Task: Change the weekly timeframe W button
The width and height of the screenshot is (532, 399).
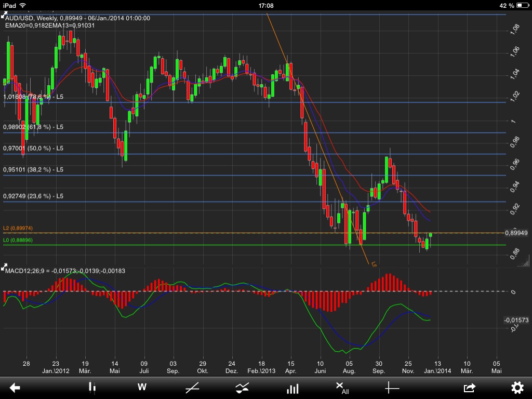Action: [x=142, y=387]
